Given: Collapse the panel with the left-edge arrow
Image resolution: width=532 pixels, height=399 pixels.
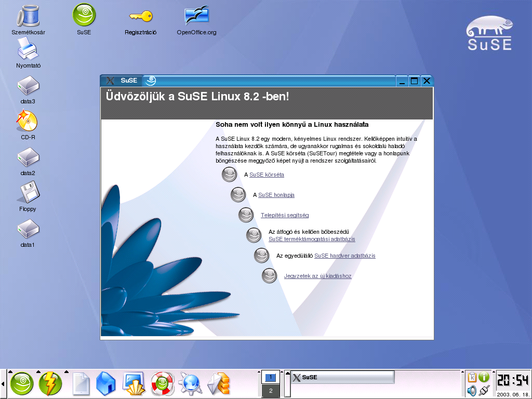Looking at the screenshot, I should 3,384.
